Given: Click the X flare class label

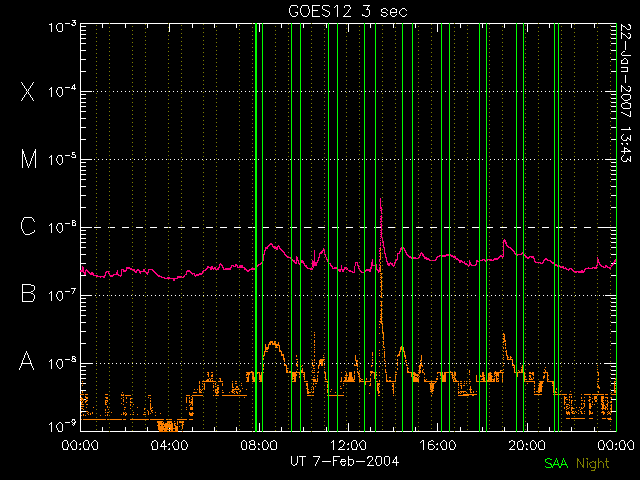Looking at the screenshot, I should pyautogui.click(x=28, y=91).
